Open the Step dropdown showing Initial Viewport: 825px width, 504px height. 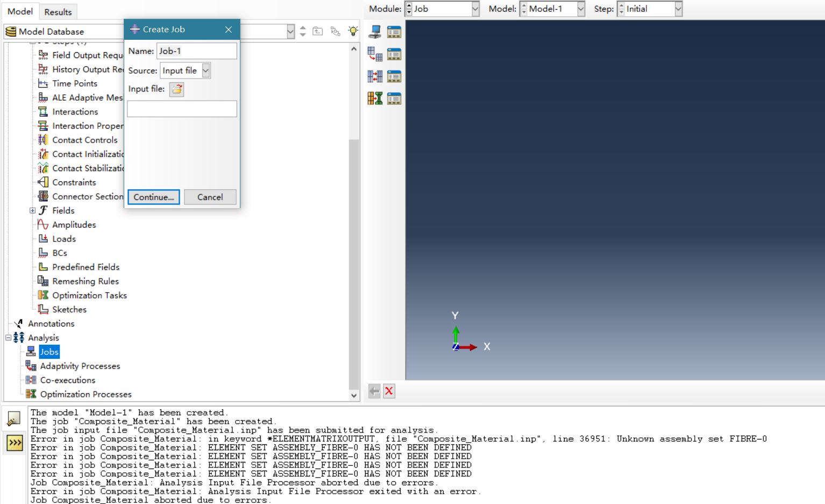pos(677,9)
